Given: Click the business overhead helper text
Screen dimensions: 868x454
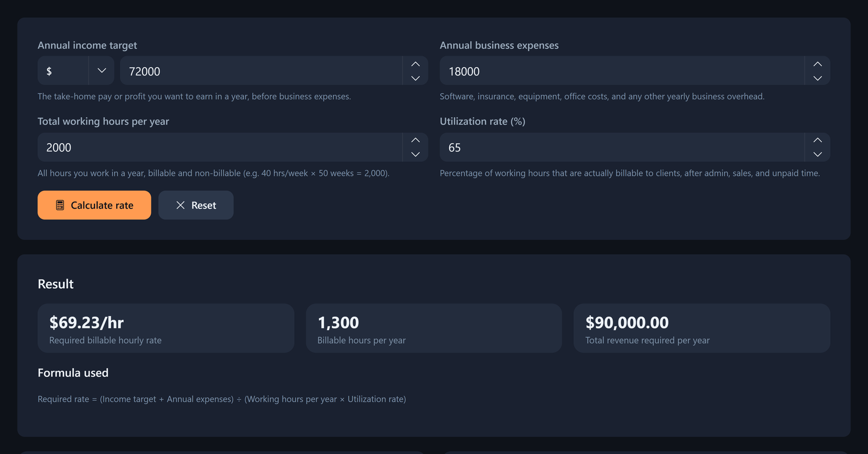Looking at the screenshot, I should pyautogui.click(x=602, y=97).
